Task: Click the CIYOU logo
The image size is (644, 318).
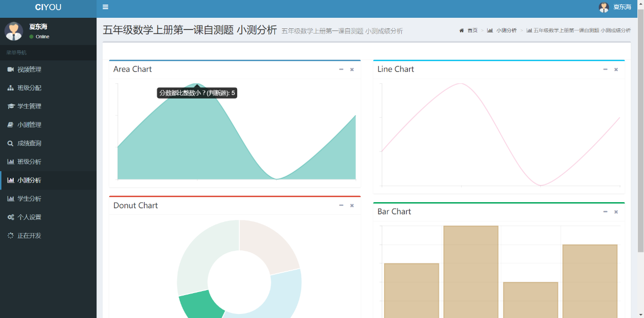Action: click(x=48, y=7)
